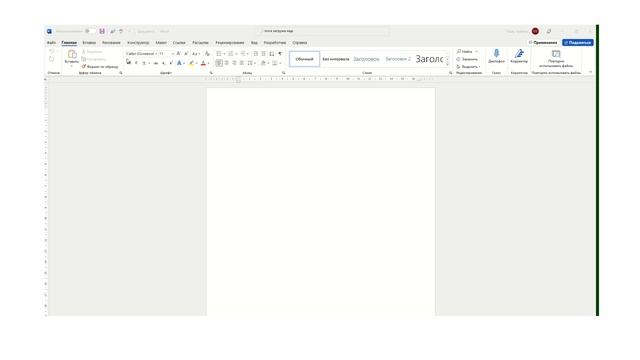The height and width of the screenshot is (360, 640).
Task: Click the Increase Indent icon
Action: click(x=264, y=54)
